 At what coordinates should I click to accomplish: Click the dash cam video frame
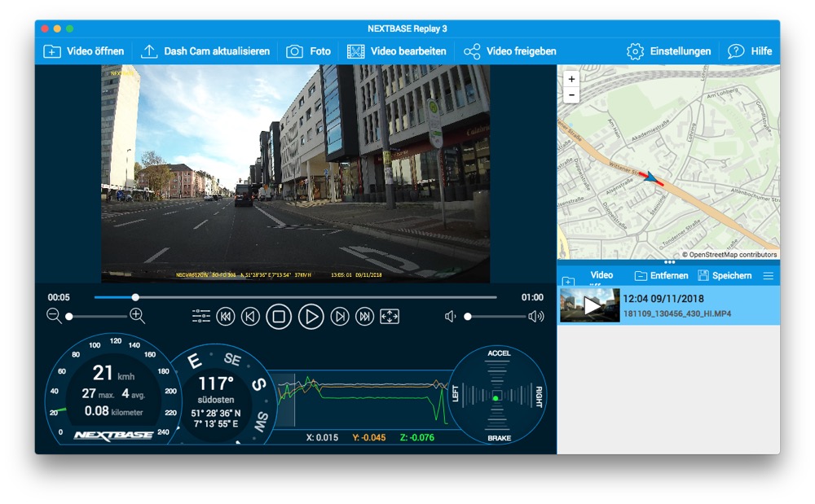295,174
